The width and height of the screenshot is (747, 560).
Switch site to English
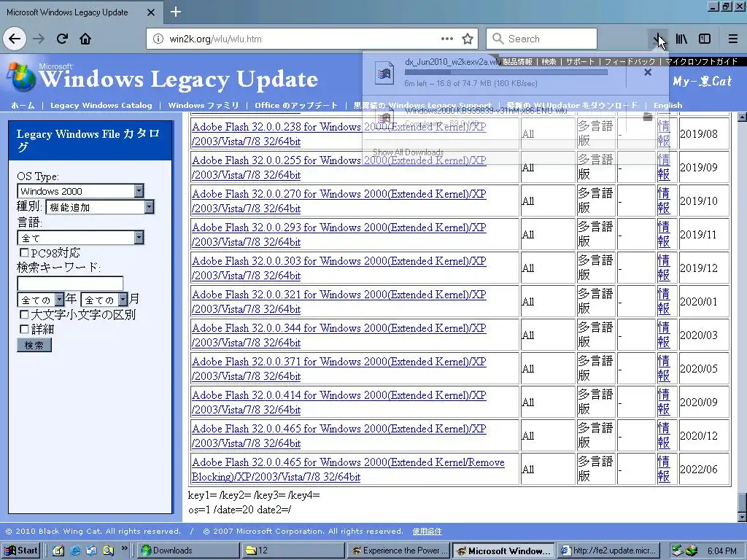[x=668, y=105]
